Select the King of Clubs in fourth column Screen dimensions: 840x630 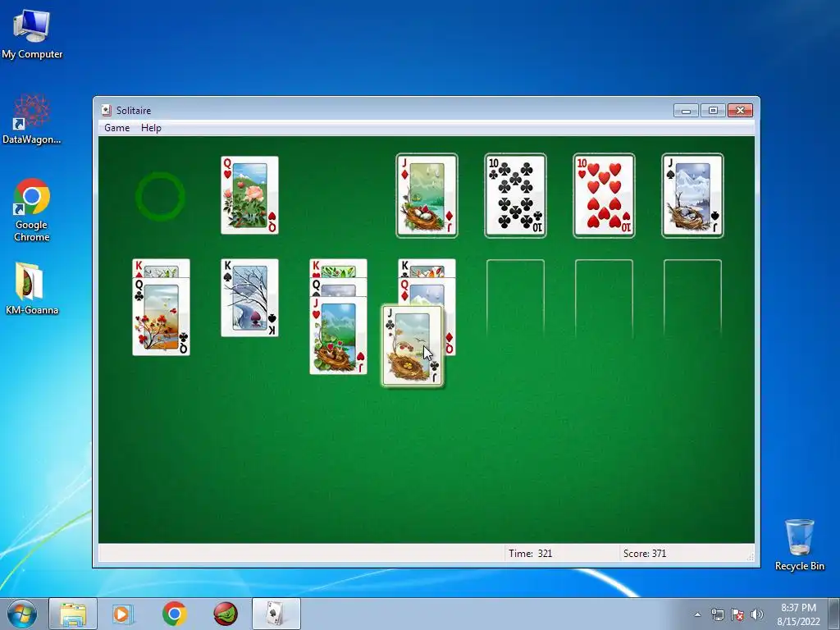coord(427,268)
